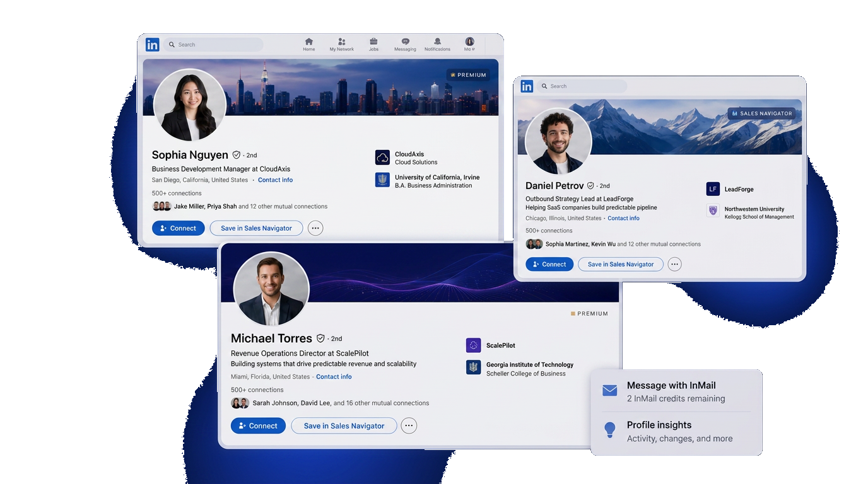Image resolution: width=868 pixels, height=484 pixels.
Task: Open the ScalePilot company name
Action: click(501, 345)
